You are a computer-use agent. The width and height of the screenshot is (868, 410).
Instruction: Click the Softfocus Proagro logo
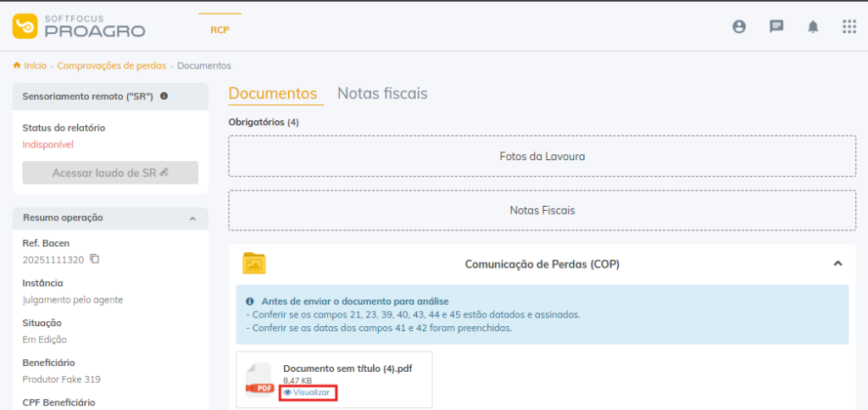pyautogui.click(x=79, y=26)
